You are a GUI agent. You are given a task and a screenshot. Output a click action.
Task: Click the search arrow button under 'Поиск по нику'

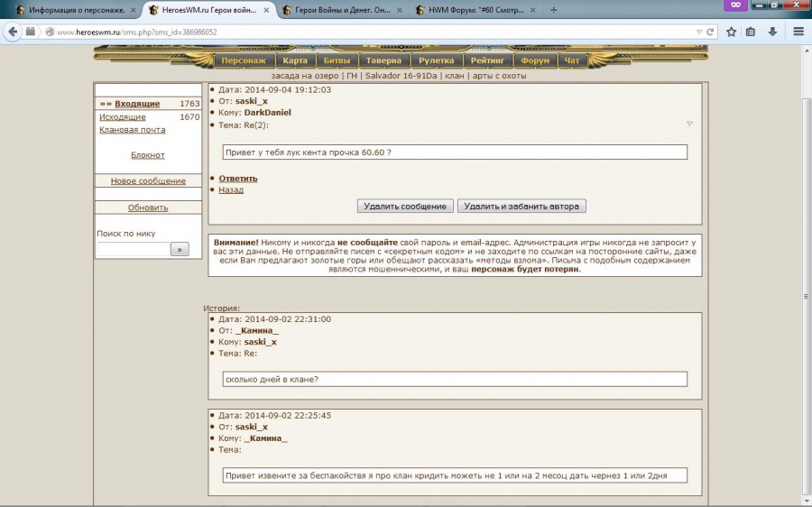(180, 249)
